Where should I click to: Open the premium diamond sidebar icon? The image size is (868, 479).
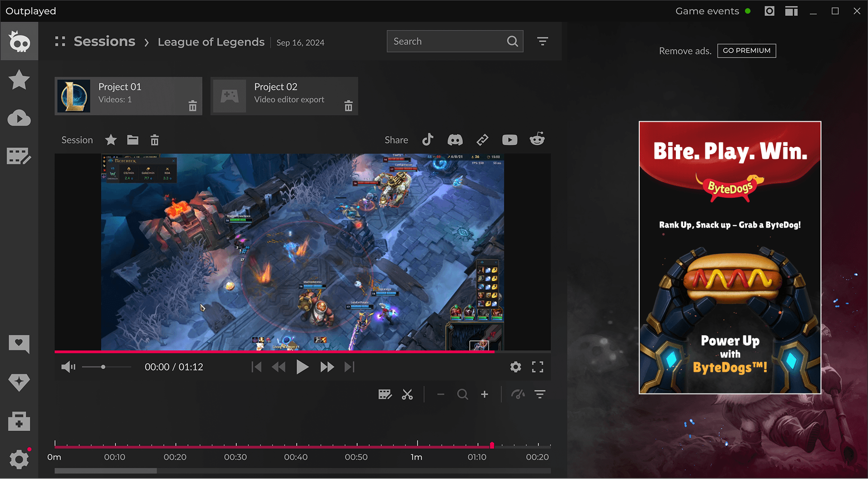tap(19, 382)
